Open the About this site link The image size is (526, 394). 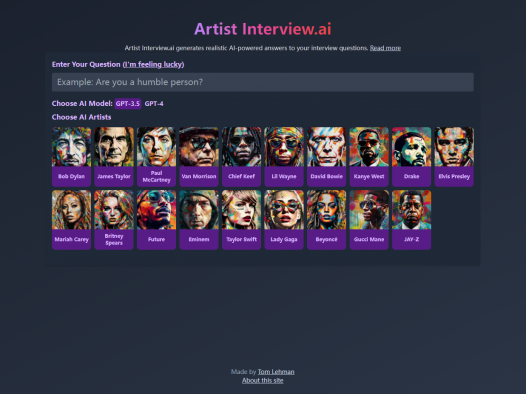pos(263,381)
